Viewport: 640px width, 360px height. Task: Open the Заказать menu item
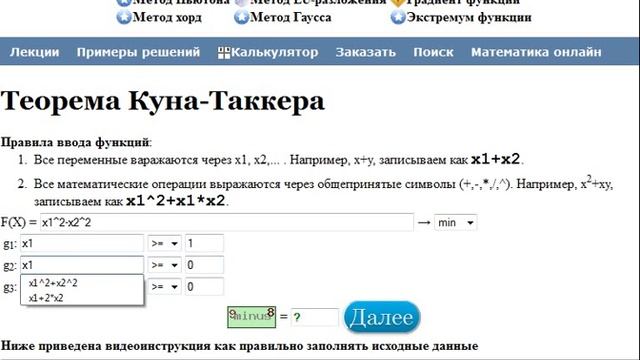click(366, 52)
